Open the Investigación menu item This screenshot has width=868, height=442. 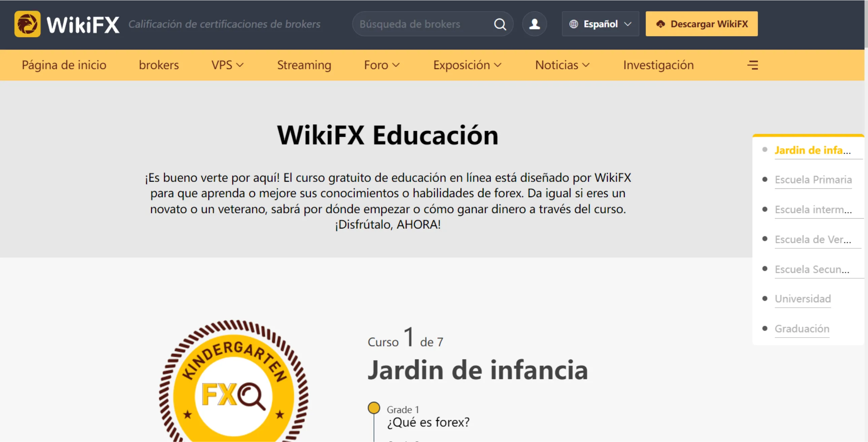point(658,65)
